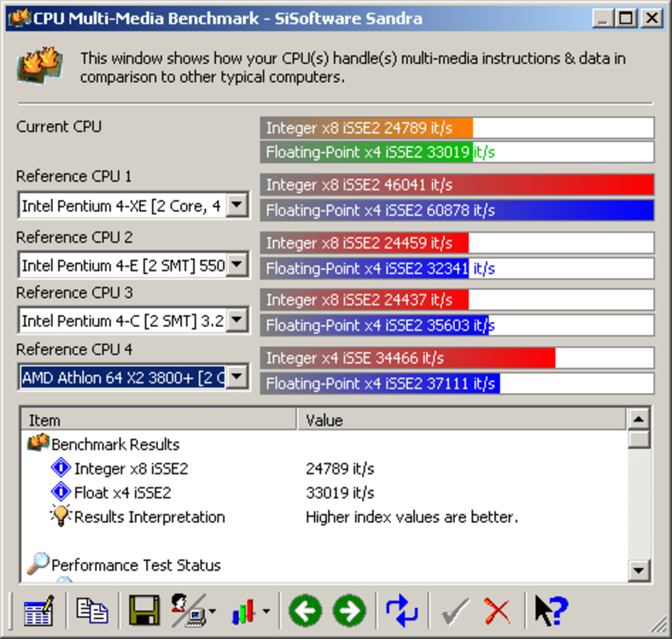
Task: Click the Reference CPU 2 label
Action: pos(74,237)
